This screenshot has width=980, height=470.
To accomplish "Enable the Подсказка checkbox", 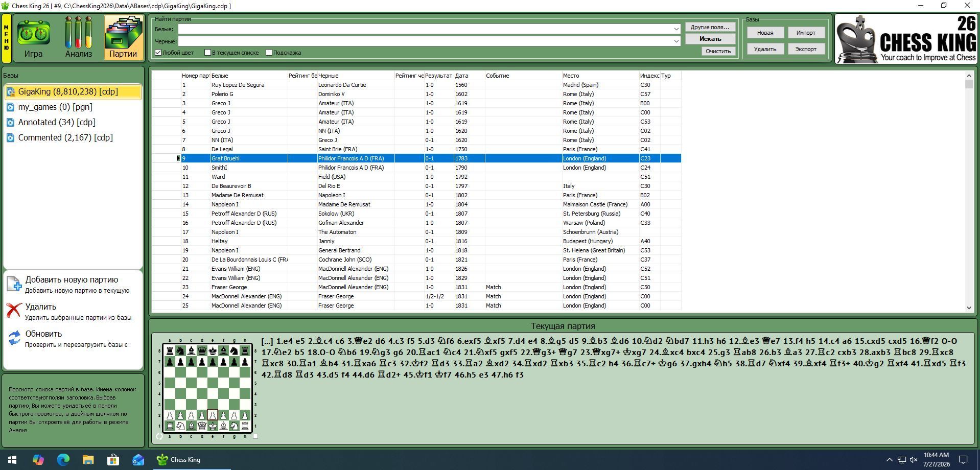I will pyautogui.click(x=269, y=53).
